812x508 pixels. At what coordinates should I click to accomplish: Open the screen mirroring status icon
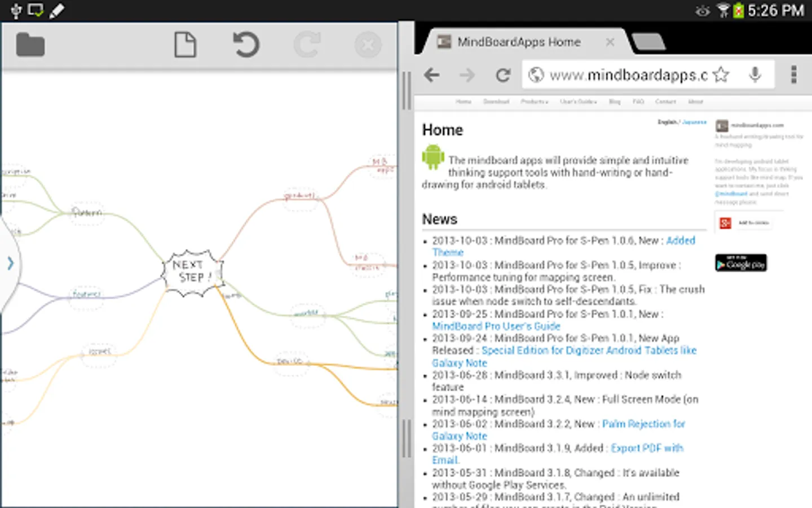36,10
